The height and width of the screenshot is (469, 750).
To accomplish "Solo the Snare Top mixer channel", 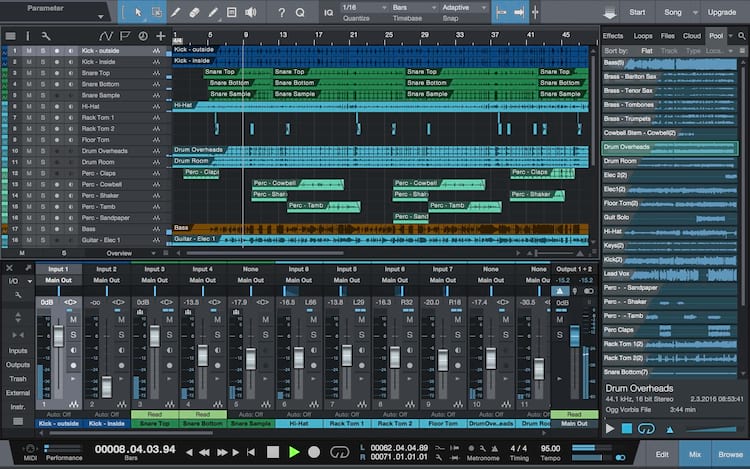I will (x=169, y=334).
